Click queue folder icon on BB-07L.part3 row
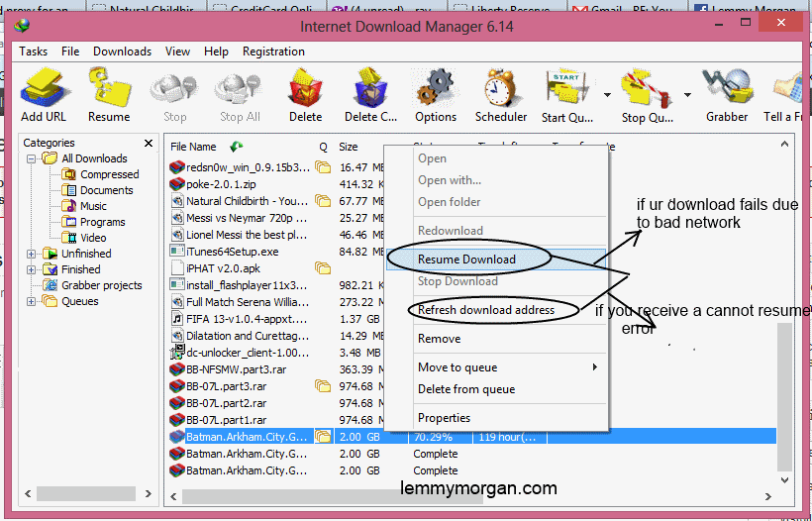Viewport: 812px width, 521px height. click(x=323, y=386)
